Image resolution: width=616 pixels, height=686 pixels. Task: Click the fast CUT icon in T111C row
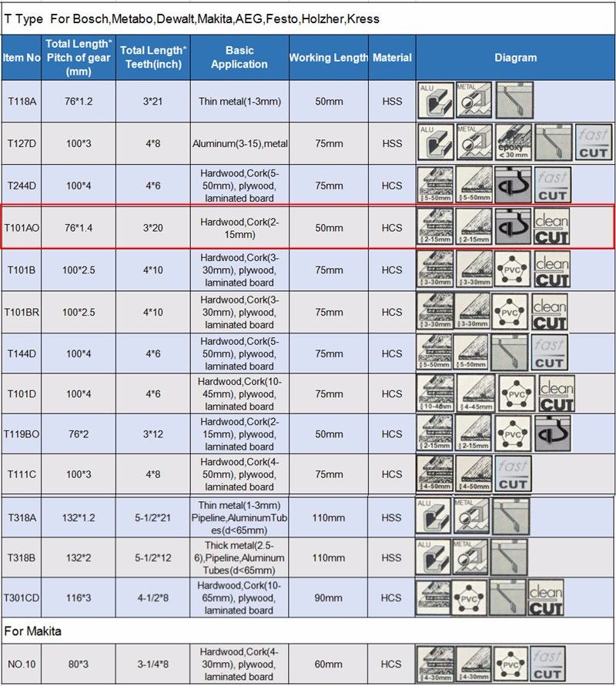[x=512, y=474]
